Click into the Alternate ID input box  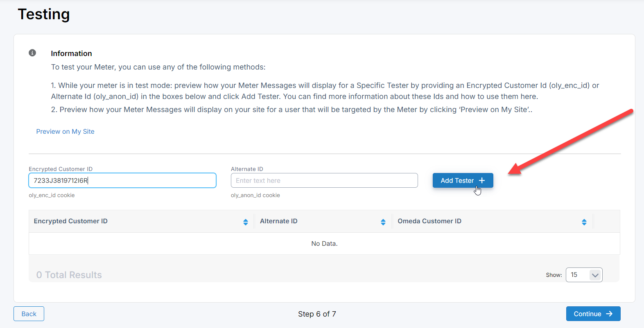click(324, 180)
